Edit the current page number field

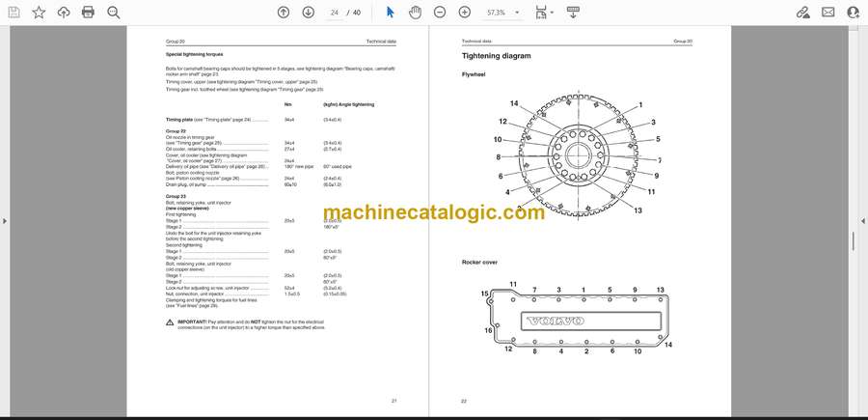coord(334,13)
